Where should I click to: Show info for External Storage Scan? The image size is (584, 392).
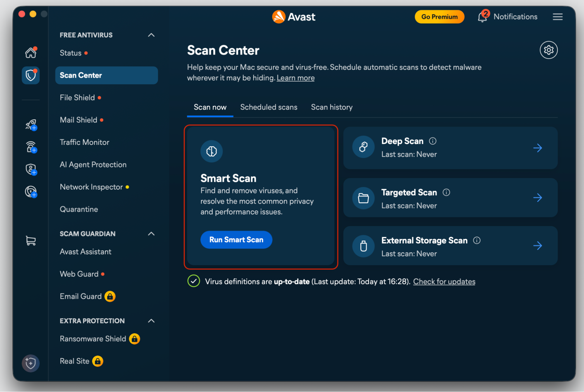click(476, 240)
